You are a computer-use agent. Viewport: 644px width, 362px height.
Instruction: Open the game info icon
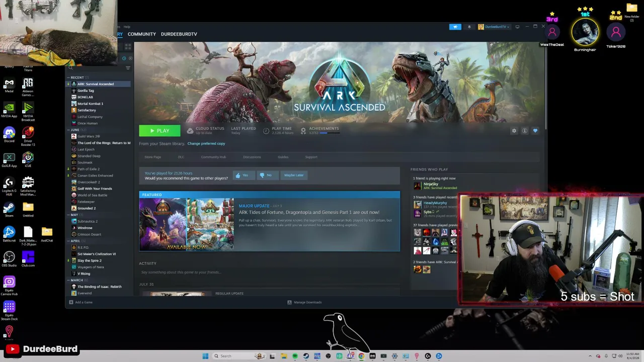[524, 131]
